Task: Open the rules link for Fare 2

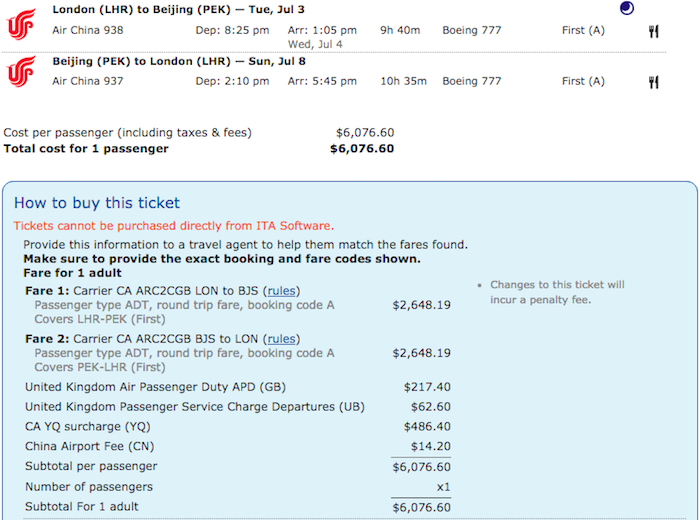Action: point(281,339)
